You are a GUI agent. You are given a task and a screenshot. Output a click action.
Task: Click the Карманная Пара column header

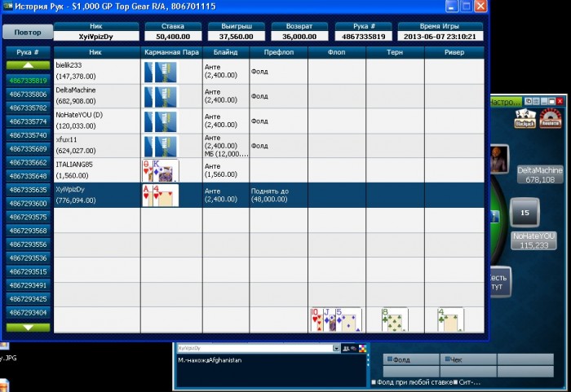(x=171, y=52)
